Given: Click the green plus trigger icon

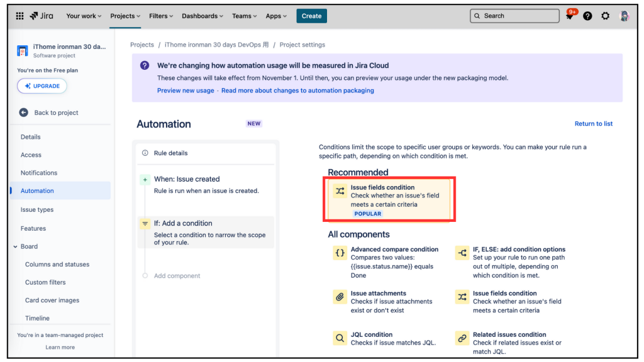Looking at the screenshot, I should point(145,180).
